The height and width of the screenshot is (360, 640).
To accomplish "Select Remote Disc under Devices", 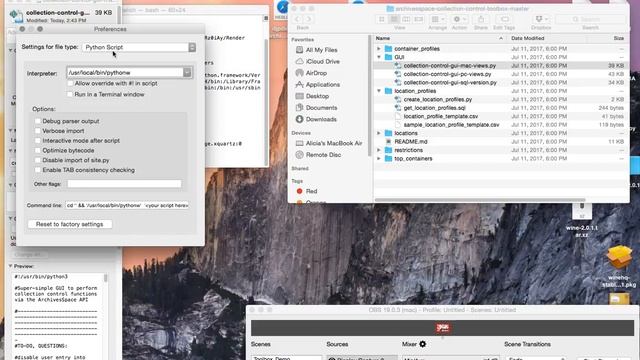I will point(323,155).
